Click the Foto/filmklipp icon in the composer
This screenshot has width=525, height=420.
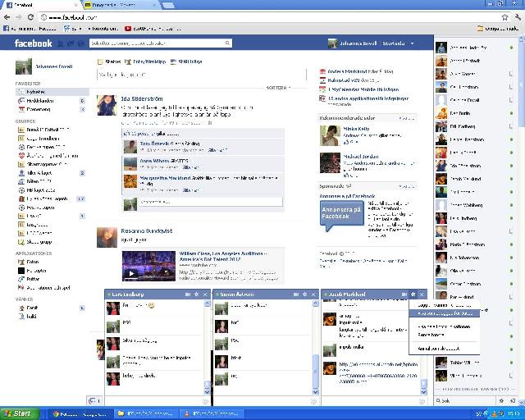(128, 62)
